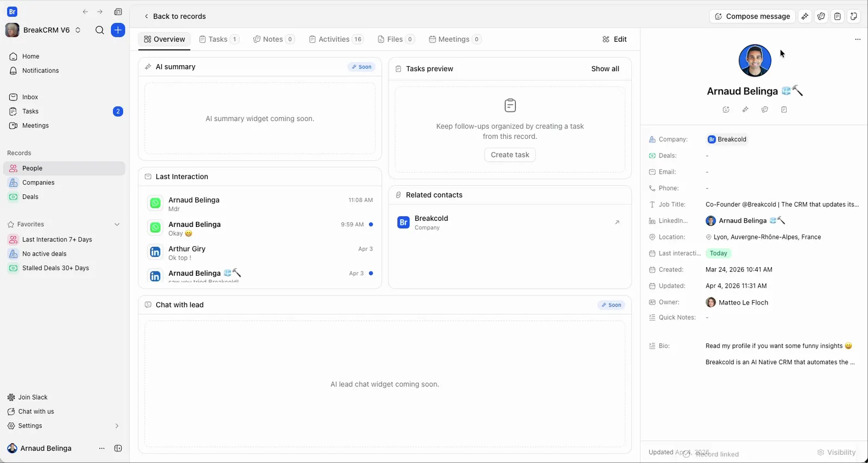This screenshot has width=868, height=463.
Task: Click the blue plus create button
Action: pyautogui.click(x=118, y=30)
